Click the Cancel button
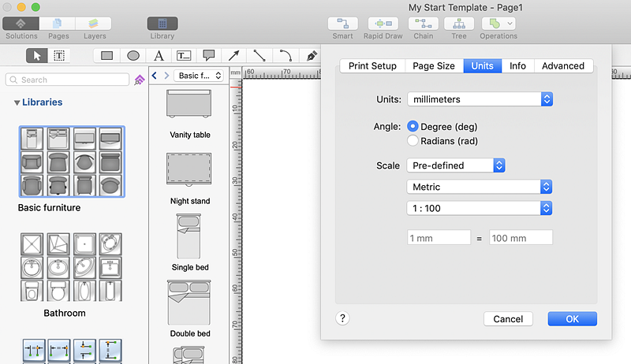This screenshot has height=364, width=631. coord(508,319)
